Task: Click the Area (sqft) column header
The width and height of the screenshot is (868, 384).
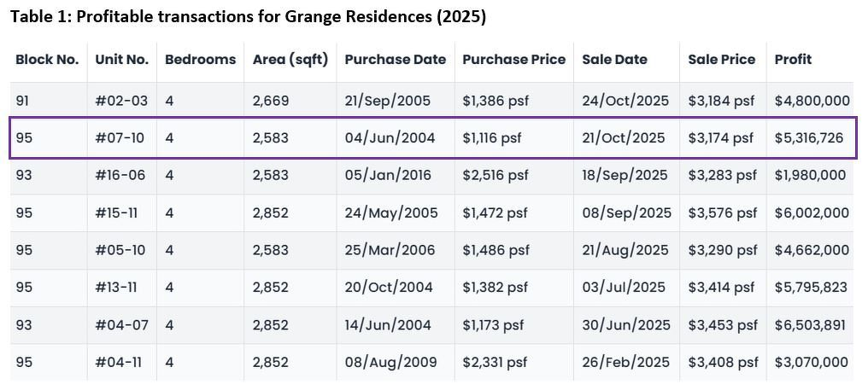Action: 290,60
